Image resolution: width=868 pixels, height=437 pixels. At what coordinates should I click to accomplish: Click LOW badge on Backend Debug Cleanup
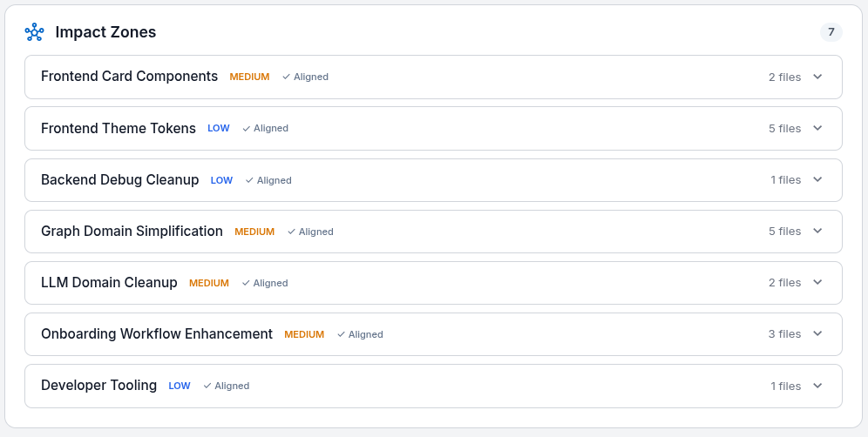pos(221,180)
